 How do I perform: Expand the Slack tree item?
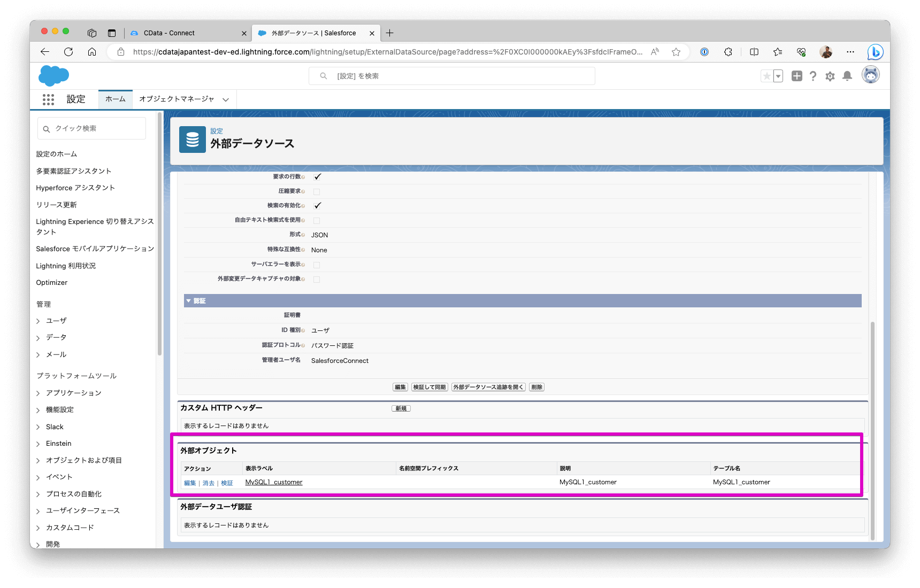coord(38,427)
